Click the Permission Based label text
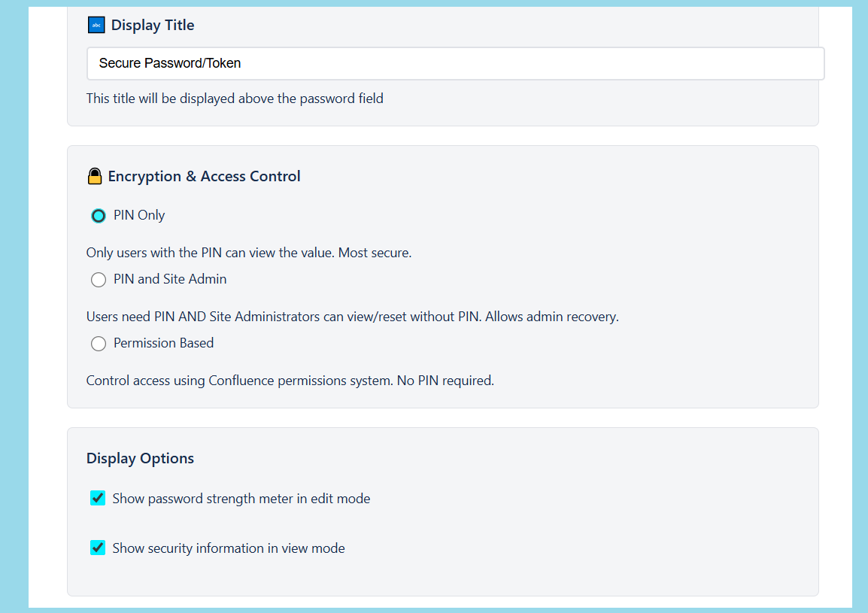Screen dimensions: 868x613 click(x=163, y=343)
